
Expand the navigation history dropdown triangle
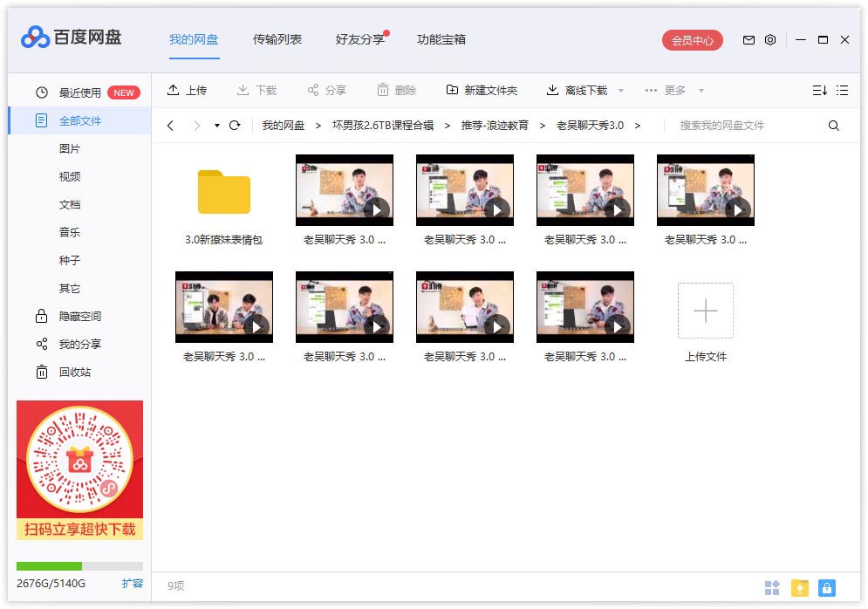point(217,126)
